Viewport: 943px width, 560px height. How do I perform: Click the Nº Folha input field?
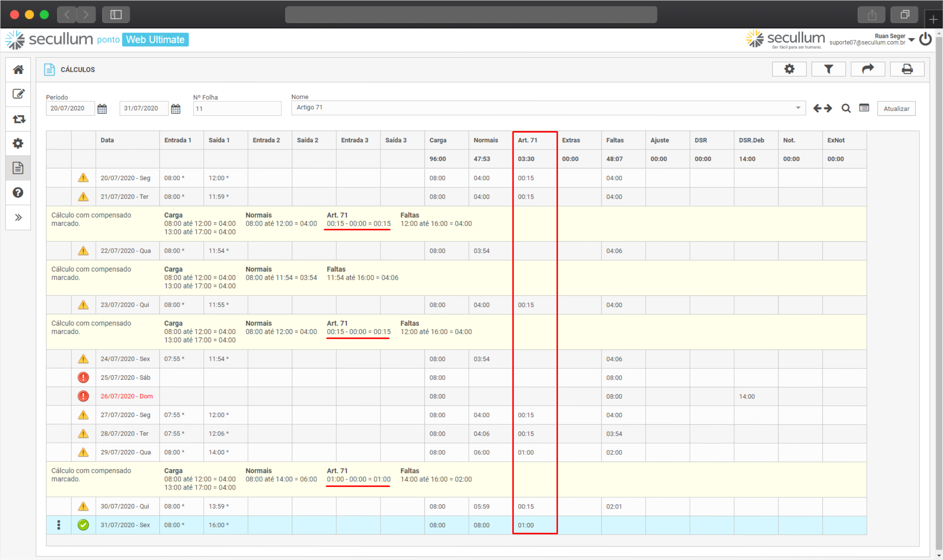237,109
